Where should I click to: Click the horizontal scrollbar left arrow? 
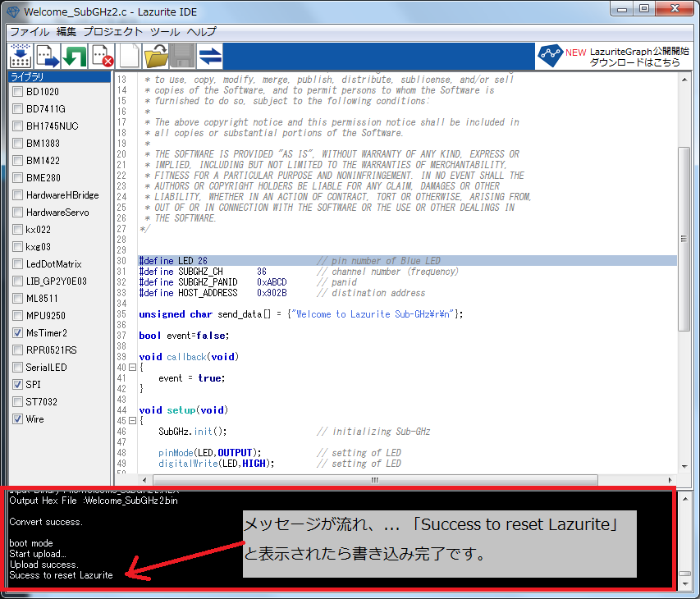[144, 480]
